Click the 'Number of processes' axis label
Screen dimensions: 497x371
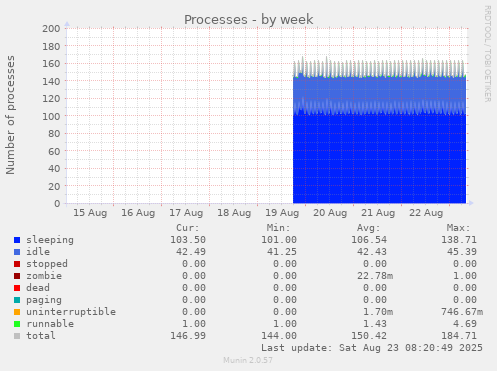[11, 115]
